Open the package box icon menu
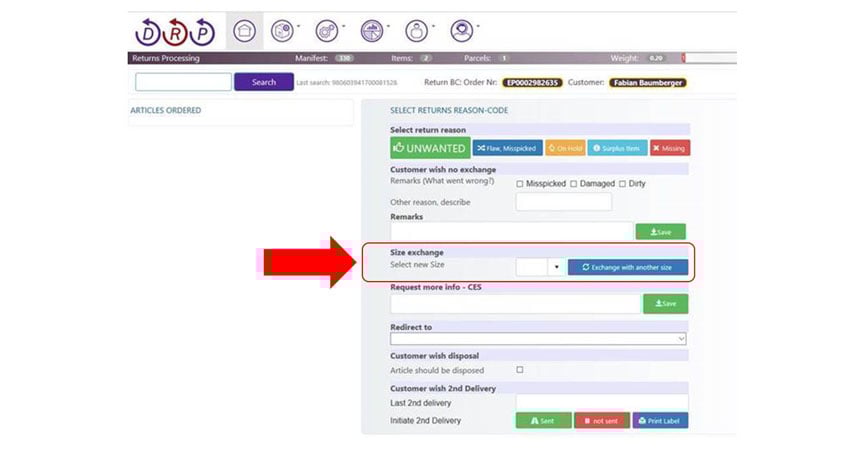The image size is (850, 450). tap(282, 31)
